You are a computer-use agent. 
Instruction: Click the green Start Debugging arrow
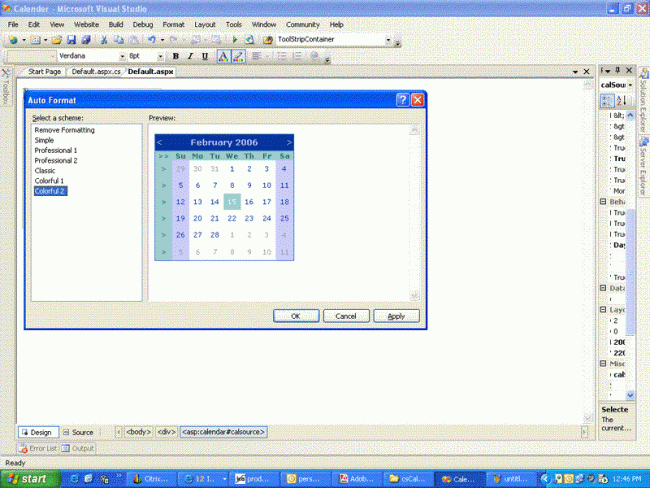click(235, 40)
